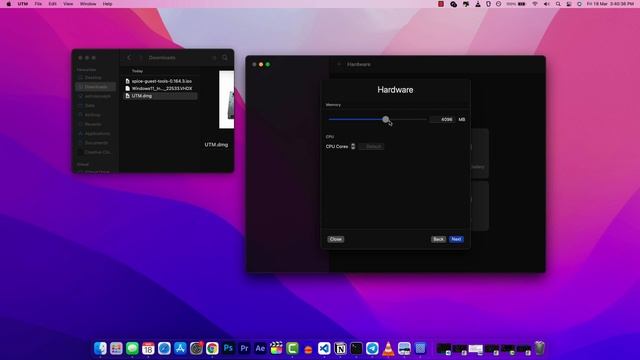
Task: Launch Google Chrome from the Dock
Action: click(212, 348)
